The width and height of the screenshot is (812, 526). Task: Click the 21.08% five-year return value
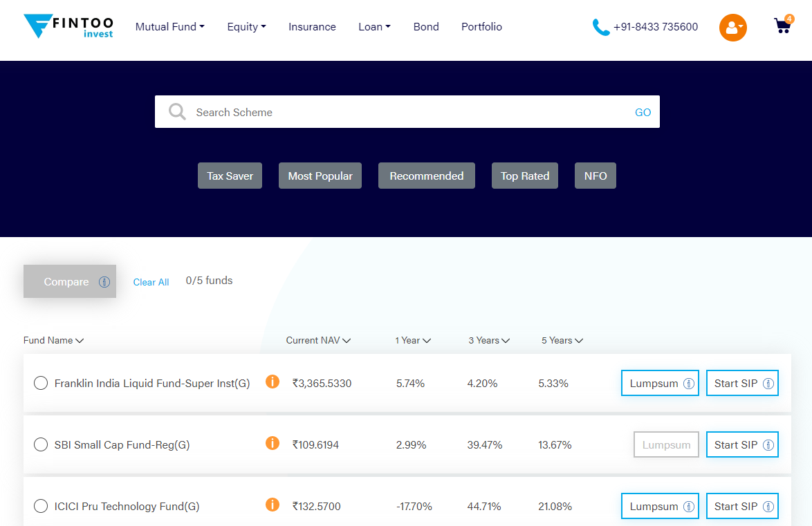coord(555,507)
